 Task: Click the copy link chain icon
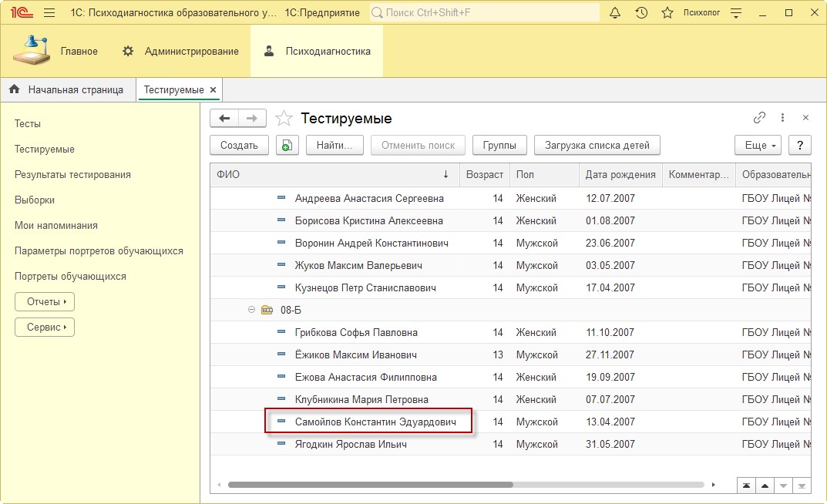coord(759,118)
